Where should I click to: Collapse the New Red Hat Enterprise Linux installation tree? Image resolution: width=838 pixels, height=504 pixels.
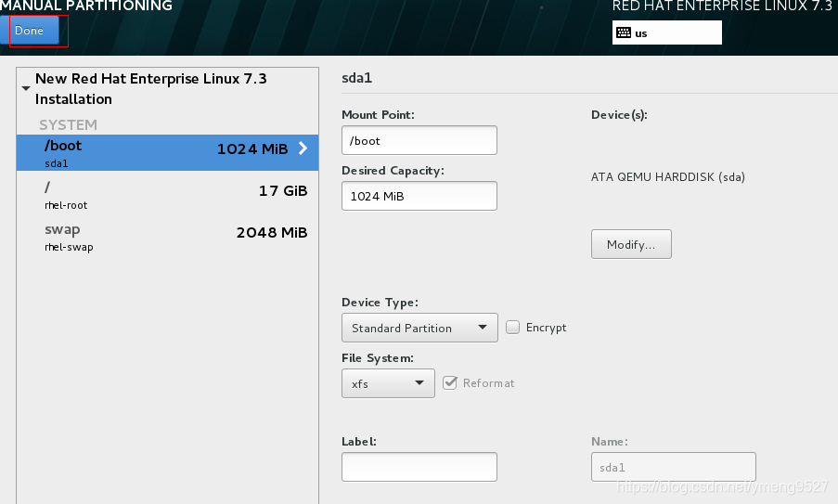tap(26, 88)
